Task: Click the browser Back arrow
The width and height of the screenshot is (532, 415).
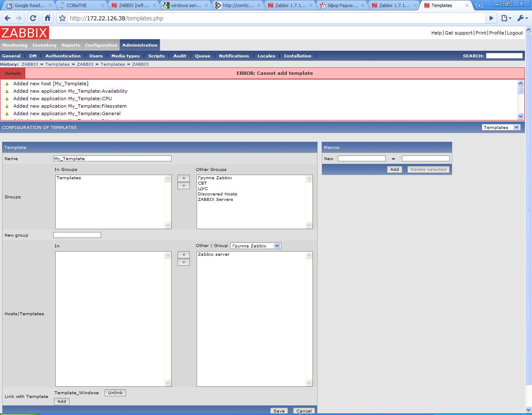Action: [x=7, y=18]
